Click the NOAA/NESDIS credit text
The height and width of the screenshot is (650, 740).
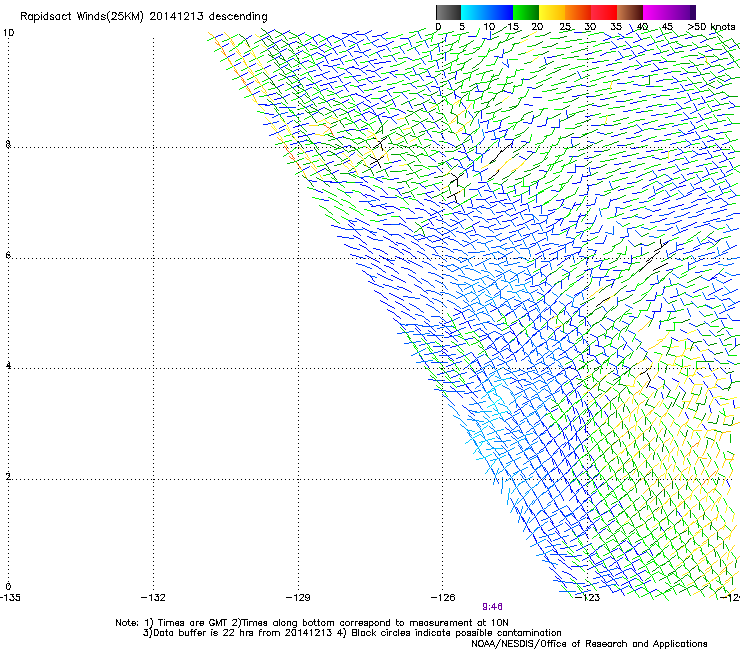pos(589,644)
